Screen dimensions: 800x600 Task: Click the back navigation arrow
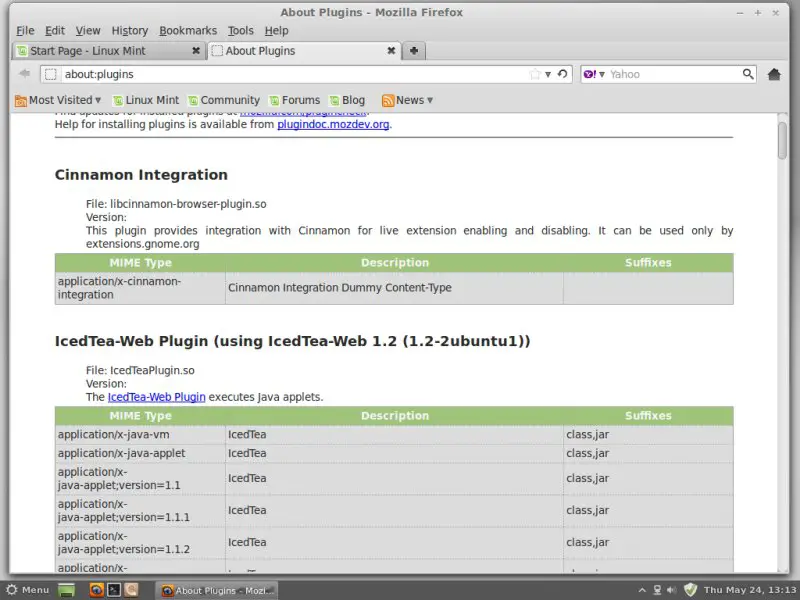[x=24, y=74]
